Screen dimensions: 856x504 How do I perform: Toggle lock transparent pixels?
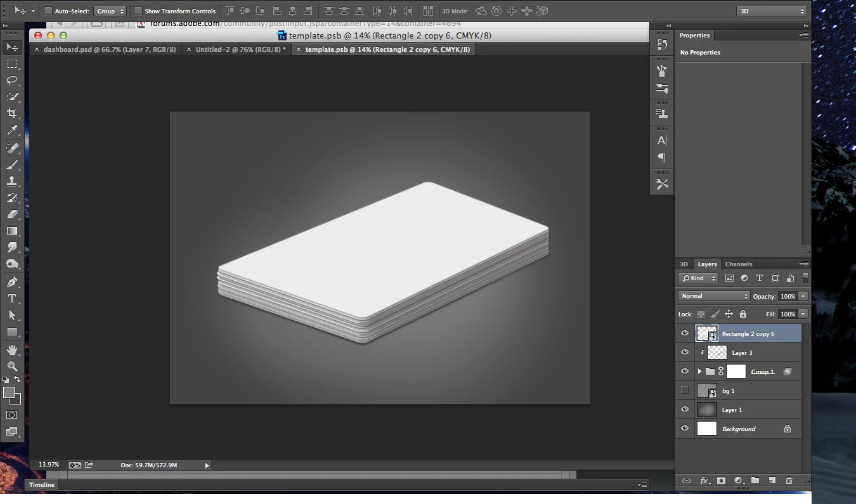click(x=701, y=314)
